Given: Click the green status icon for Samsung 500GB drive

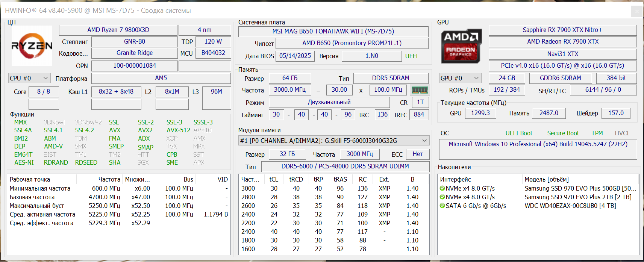Looking at the screenshot, I should 442,188.
